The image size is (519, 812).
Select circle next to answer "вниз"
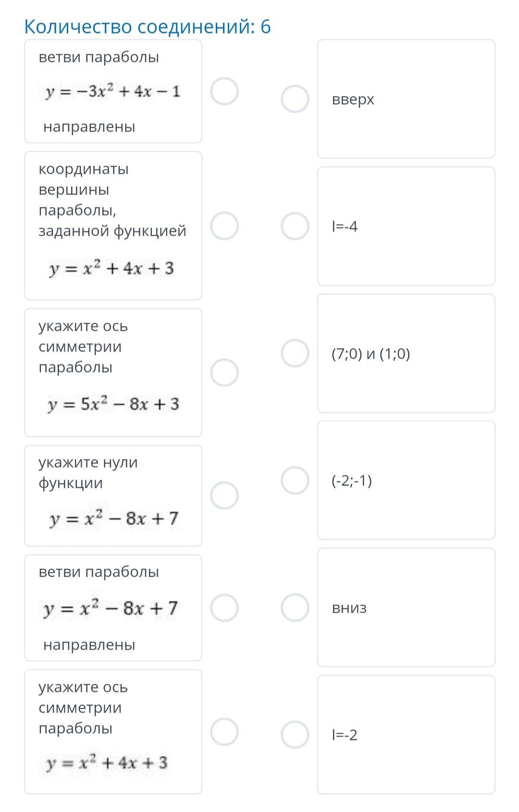coord(295,607)
